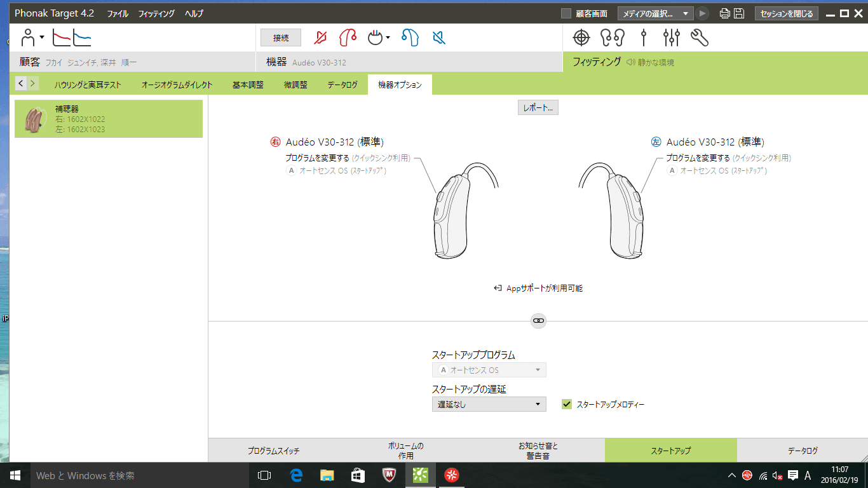Select the スタートアップ bottom tab
The image size is (868, 488).
(670, 451)
